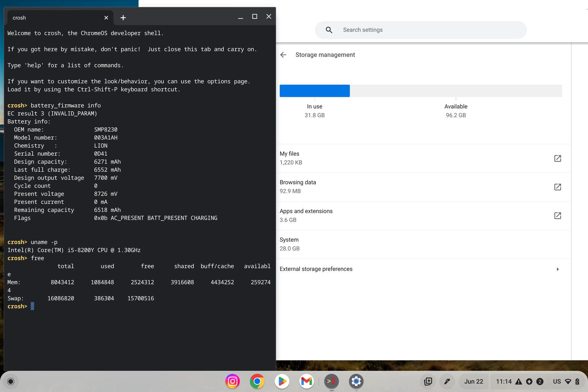Click the launcher button on the shelf
The width and height of the screenshot is (588, 392).
click(11, 381)
